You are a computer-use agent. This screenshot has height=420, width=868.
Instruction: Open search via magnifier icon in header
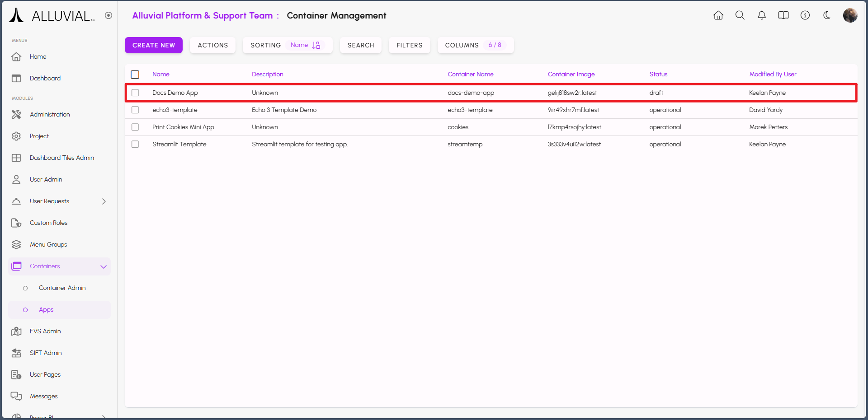[x=740, y=15]
